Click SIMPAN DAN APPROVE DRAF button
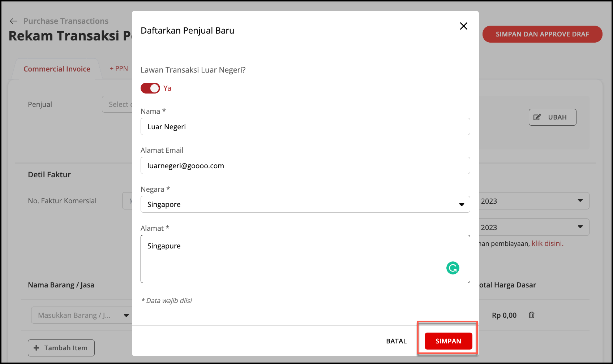 542,34
